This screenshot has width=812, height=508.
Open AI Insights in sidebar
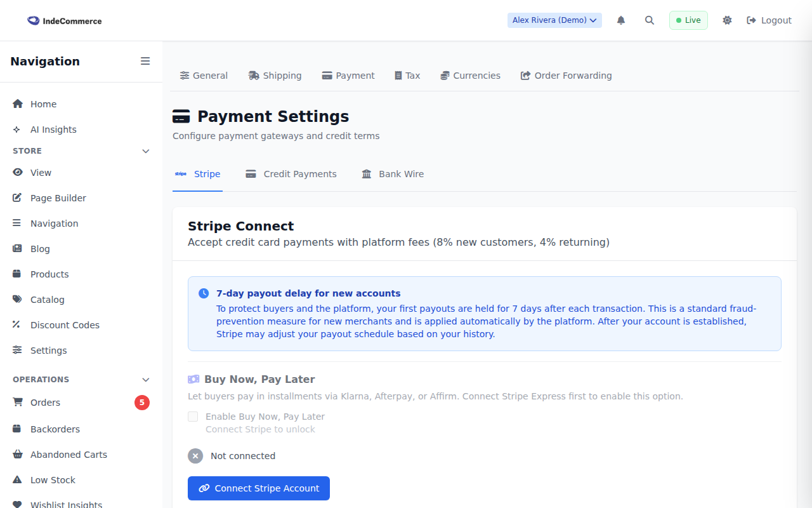pyautogui.click(x=81, y=130)
